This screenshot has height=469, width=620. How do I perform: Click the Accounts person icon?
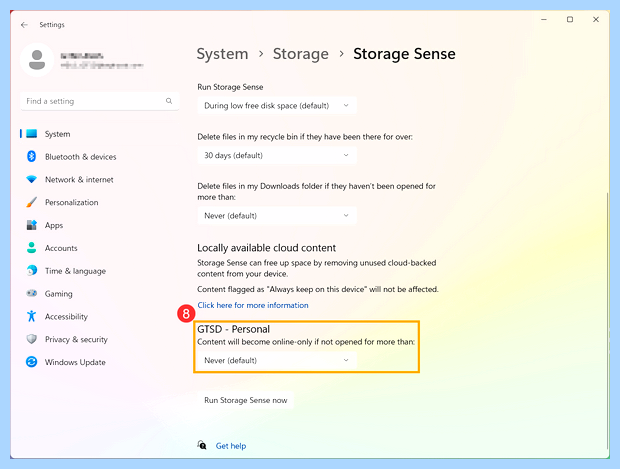pos(32,248)
